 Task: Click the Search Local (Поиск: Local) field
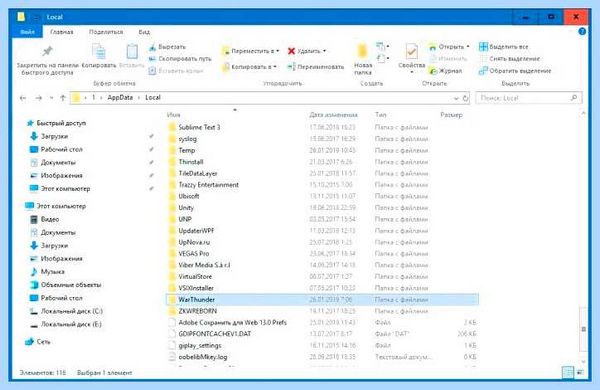(x=528, y=98)
